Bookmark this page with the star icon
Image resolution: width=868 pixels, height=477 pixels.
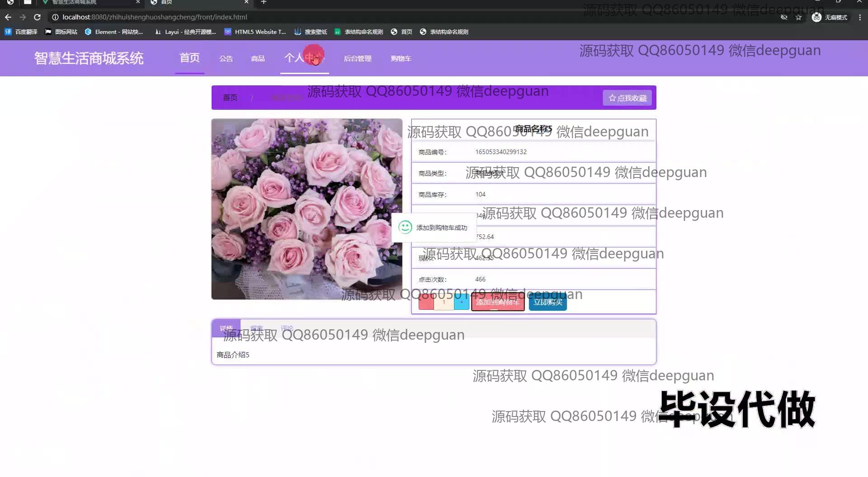click(x=798, y=17)
